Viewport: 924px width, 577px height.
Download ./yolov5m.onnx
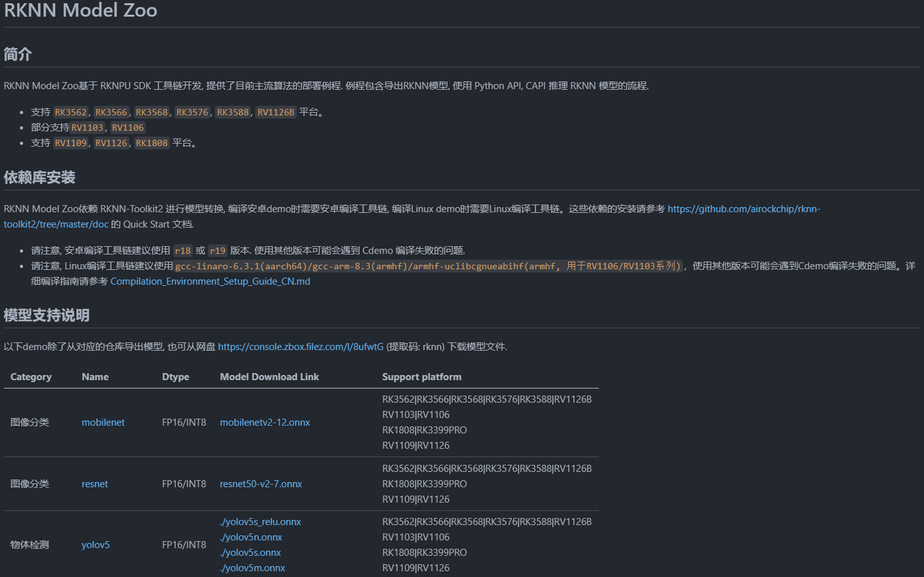[253, 568]
